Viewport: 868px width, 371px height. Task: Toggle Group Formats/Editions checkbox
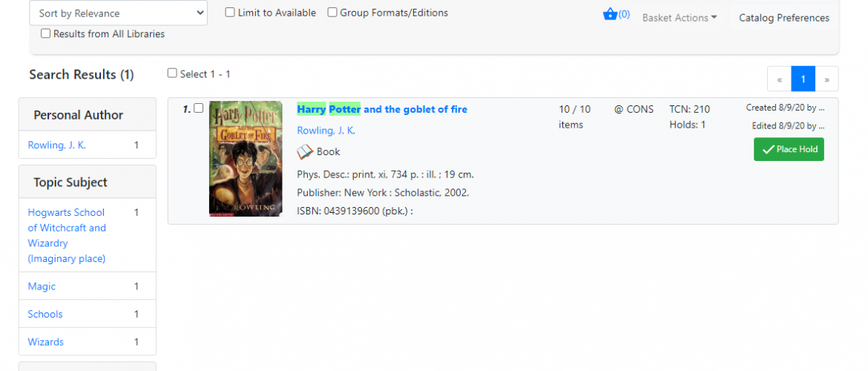(x=332, y=13)
